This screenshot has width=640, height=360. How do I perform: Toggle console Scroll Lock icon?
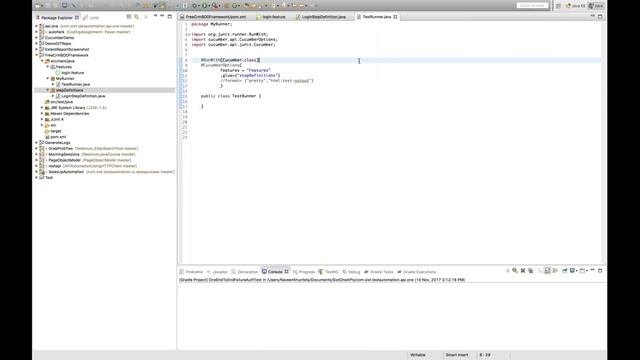click(x=547, y=271)
